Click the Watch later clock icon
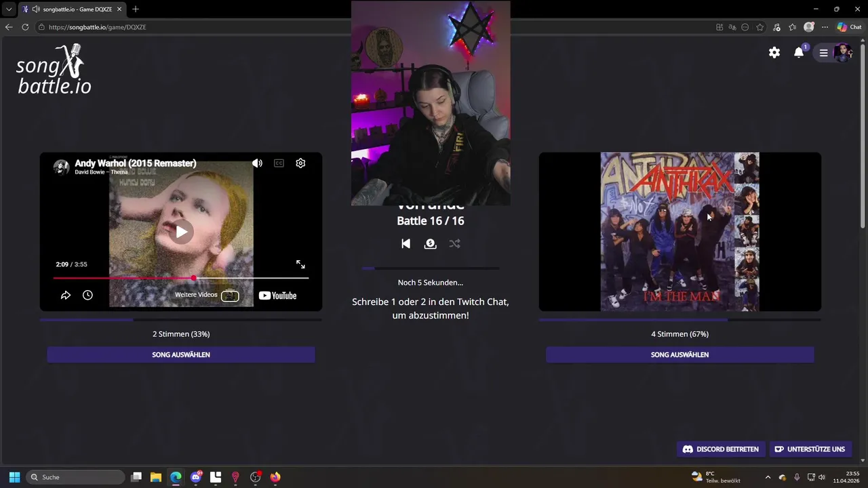Viewport: 868px width, 488px height. [87, 296]
